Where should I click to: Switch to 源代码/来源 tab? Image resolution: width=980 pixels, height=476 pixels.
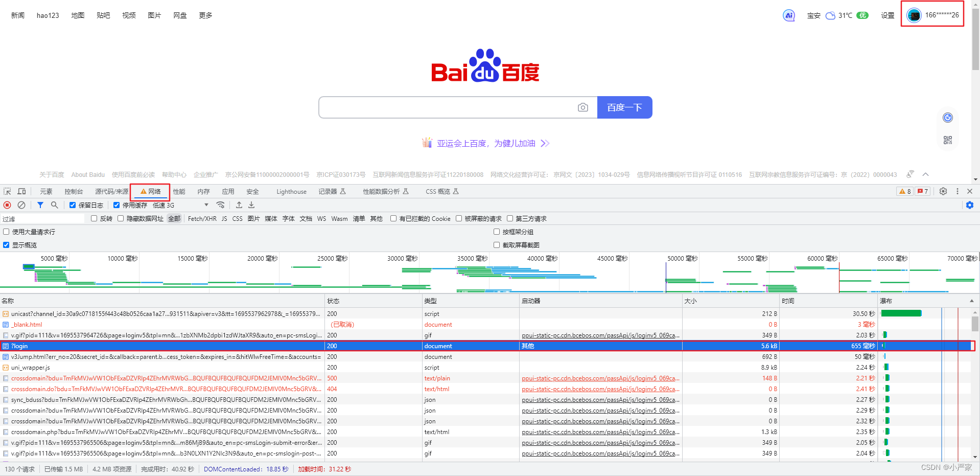point(111,191)
